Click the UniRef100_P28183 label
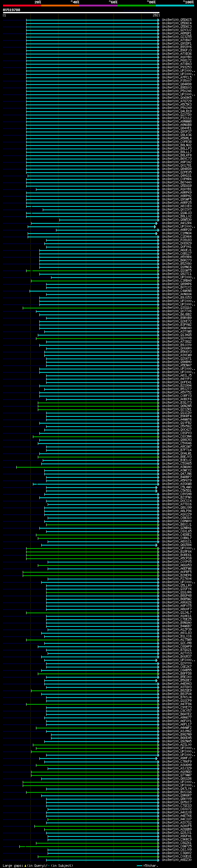Screen dimensions: 197x868 (x=177, y=240)
